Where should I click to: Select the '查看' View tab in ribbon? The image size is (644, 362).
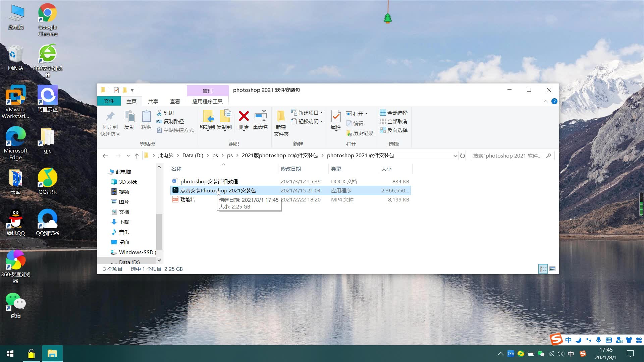coord(174,101)
